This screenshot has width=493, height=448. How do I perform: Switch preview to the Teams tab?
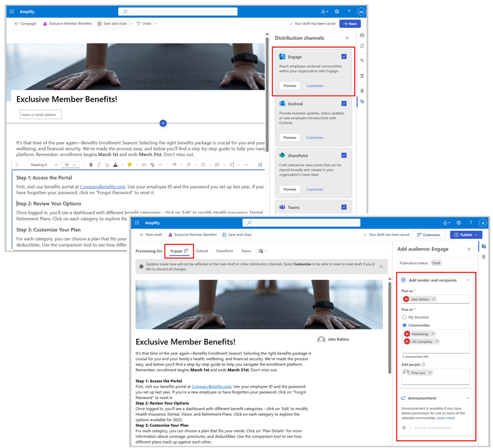click(x=246, y=251)
